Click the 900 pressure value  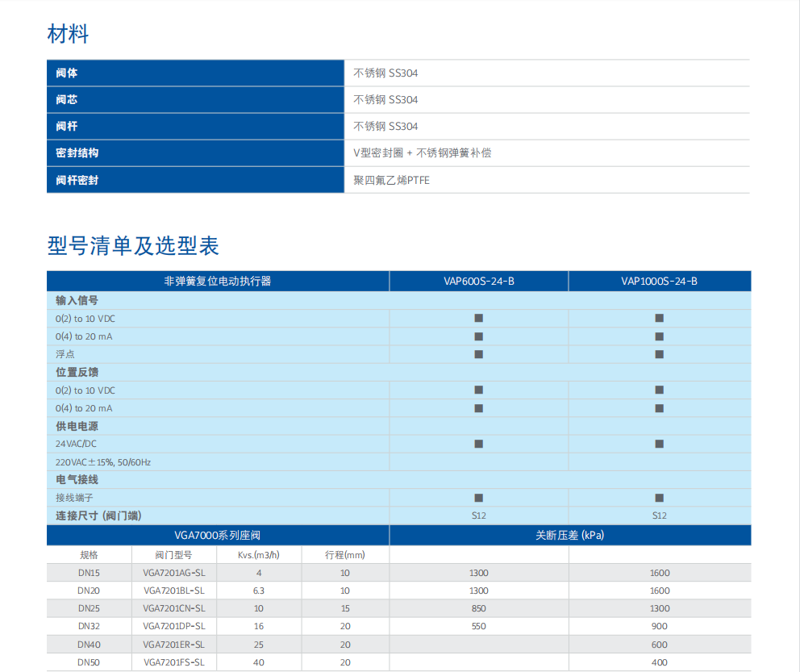[x=659, y=626]
